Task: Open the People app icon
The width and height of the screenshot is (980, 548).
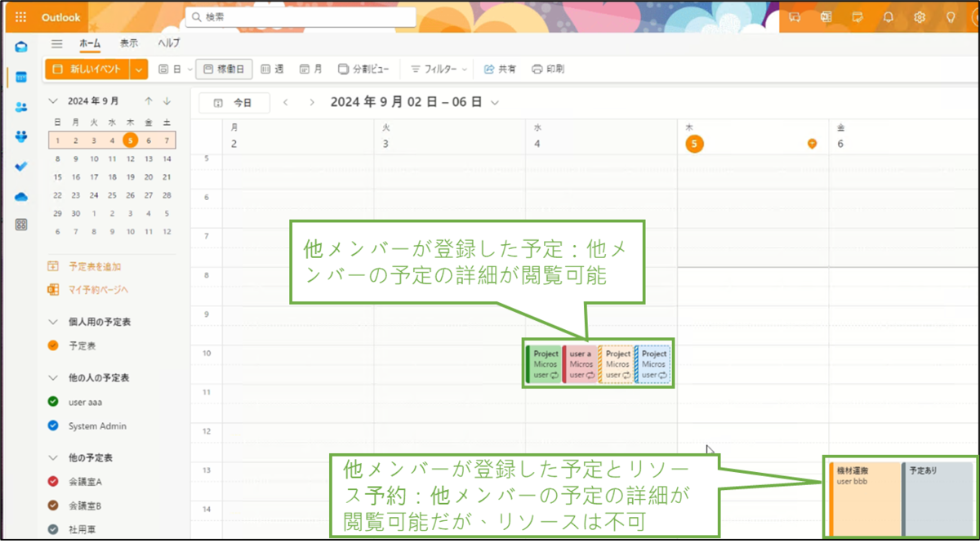Action: [x=20, y=107]
